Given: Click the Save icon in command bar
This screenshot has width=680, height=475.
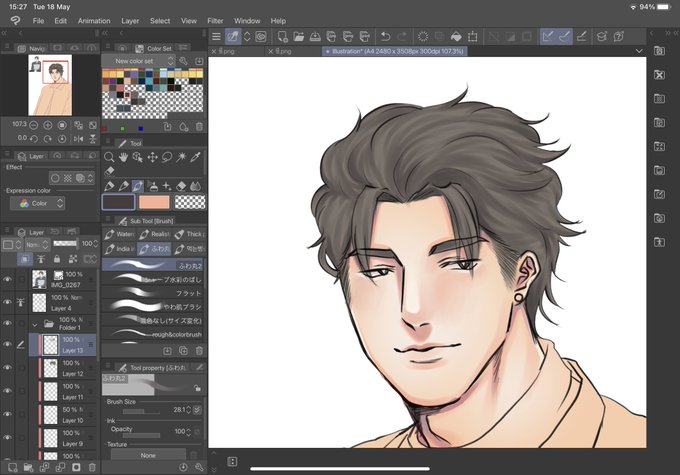Looking at the screenshot, I should (x=315, y=37).
